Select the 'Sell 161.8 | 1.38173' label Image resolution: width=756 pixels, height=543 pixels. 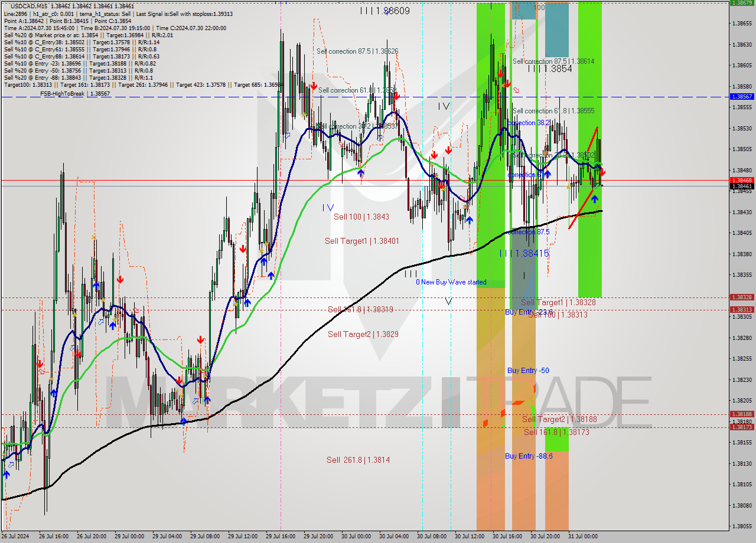[556, 432]
